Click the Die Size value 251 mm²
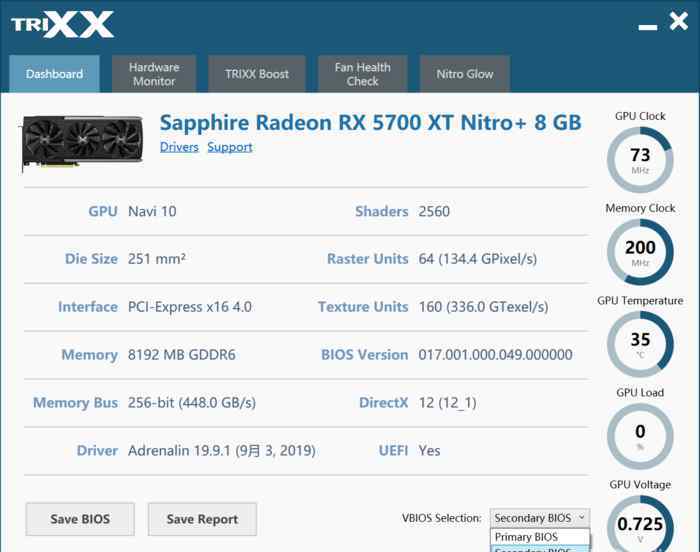The image size is (700, 552). (157, 259)
